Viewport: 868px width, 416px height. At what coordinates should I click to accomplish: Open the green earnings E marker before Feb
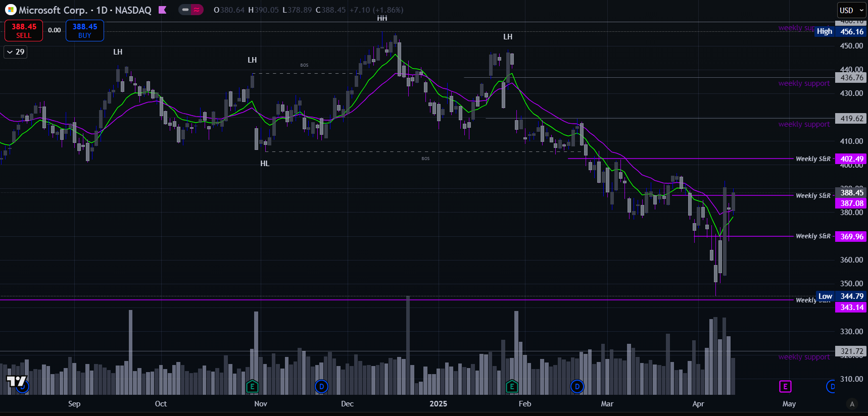[x=512, y=387]
